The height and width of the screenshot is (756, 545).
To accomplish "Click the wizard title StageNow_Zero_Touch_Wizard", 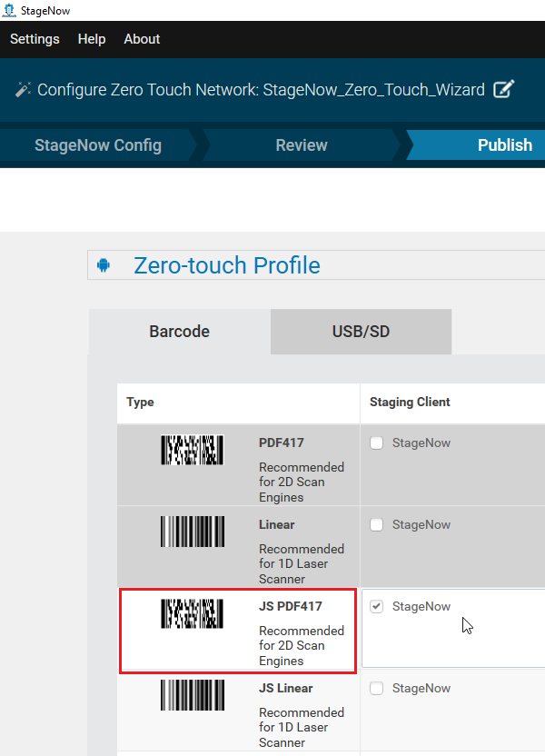I will 374,90.
